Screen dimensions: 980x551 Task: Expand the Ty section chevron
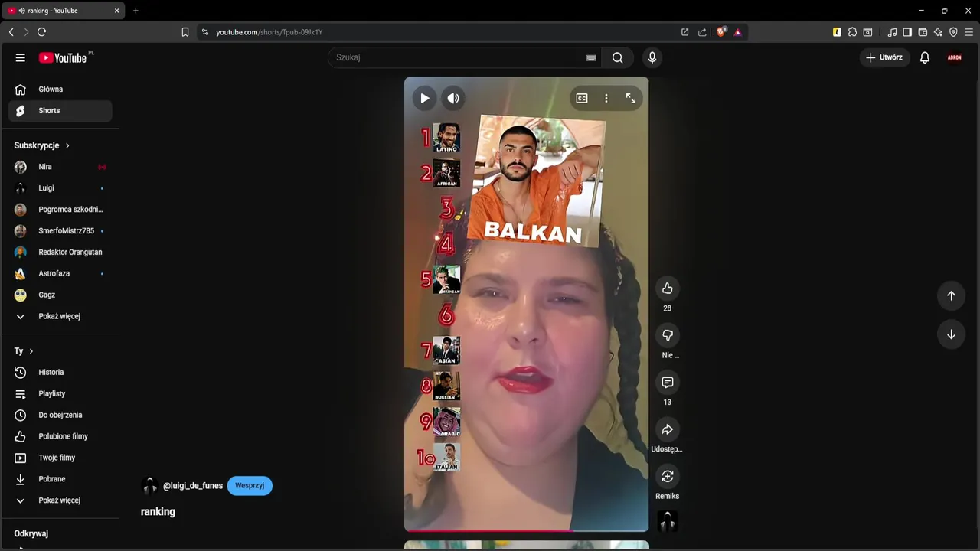pyautogui.click(x=31, y=351)
